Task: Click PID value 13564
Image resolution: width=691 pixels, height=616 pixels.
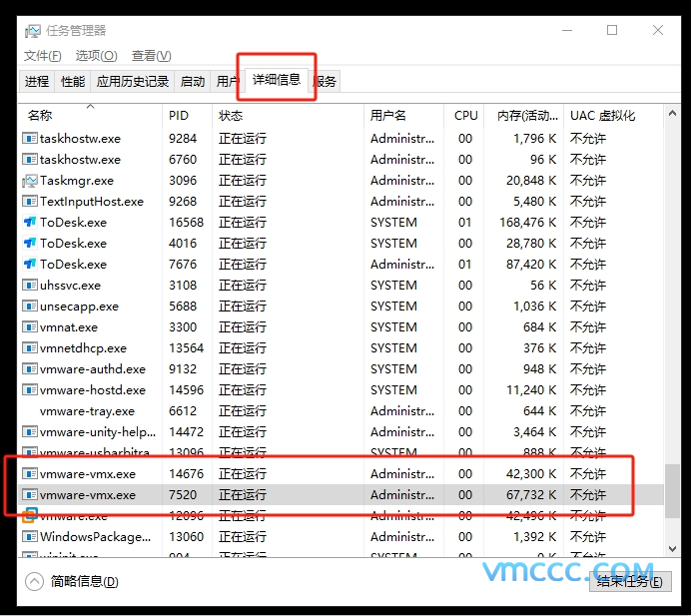Action: click(187, 348)
